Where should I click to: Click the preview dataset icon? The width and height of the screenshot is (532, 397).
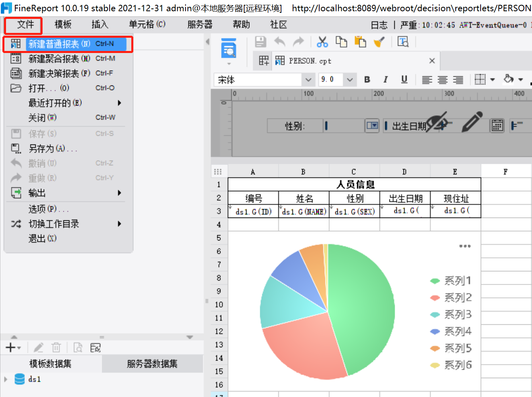point(78,348)
